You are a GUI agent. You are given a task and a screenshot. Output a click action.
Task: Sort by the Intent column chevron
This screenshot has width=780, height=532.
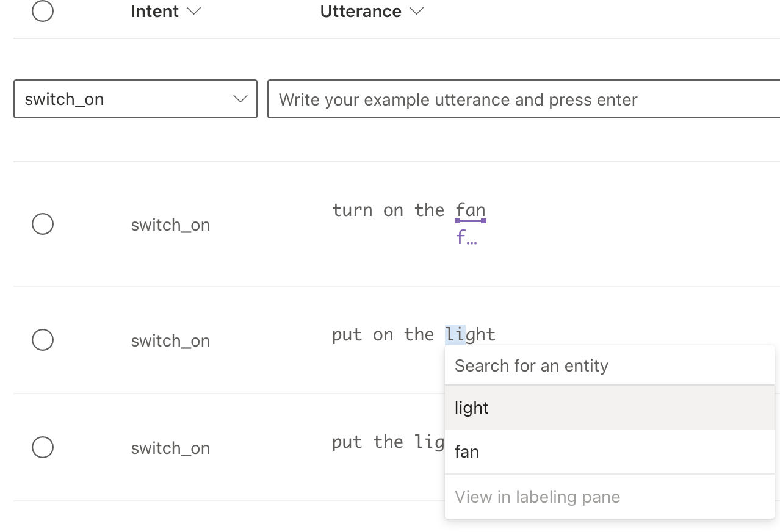click(194, 11)
